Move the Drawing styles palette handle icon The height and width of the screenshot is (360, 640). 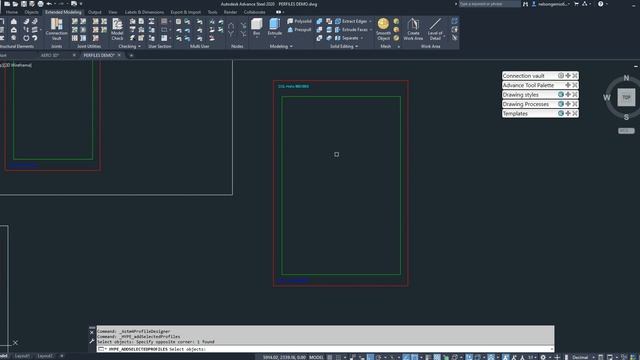click(568, 94)
